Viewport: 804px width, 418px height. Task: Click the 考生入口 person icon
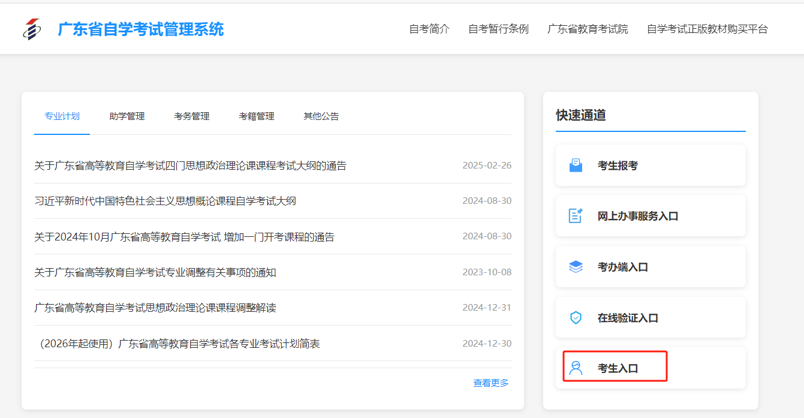[576, 368]
